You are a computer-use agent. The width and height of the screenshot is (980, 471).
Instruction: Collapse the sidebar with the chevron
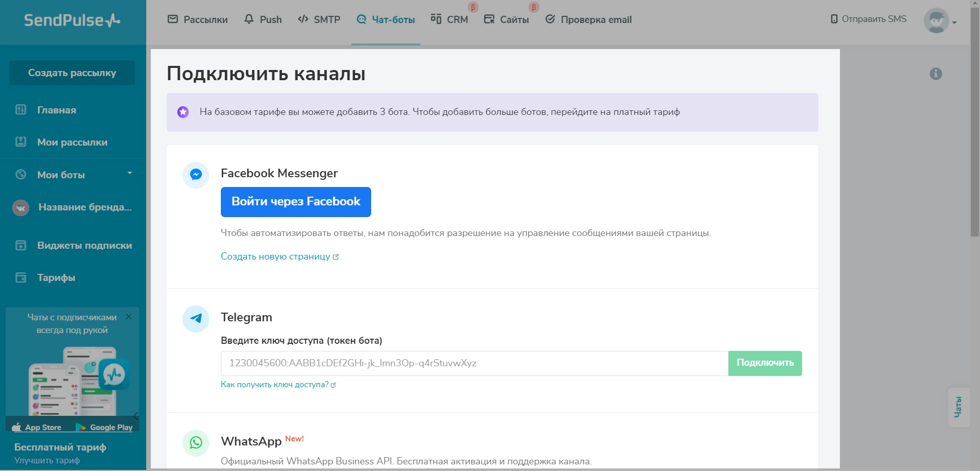click(x=136, y=416)
